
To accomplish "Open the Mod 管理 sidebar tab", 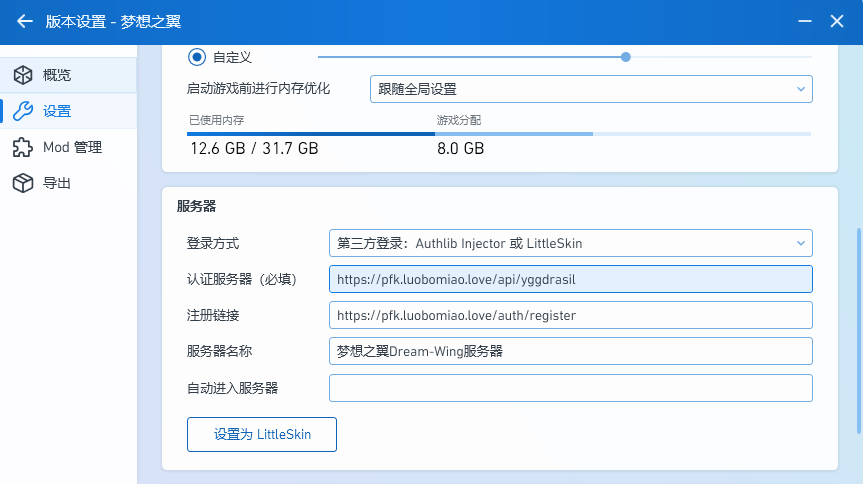I will click(x=70, y=147).
